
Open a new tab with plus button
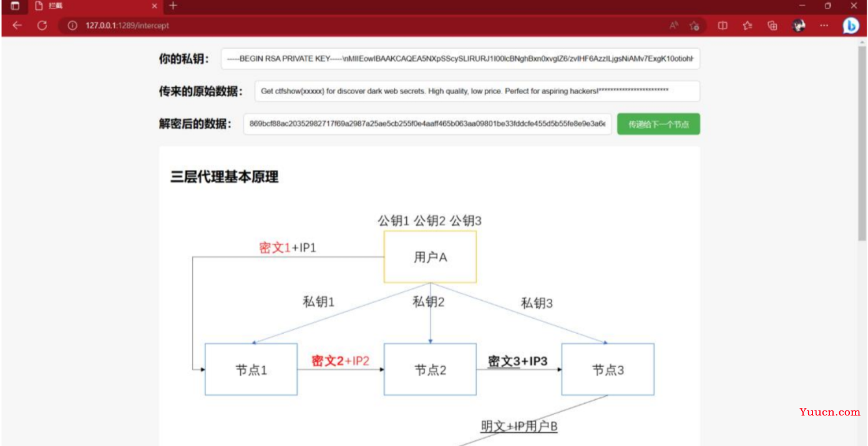click(x=173, y=6)
